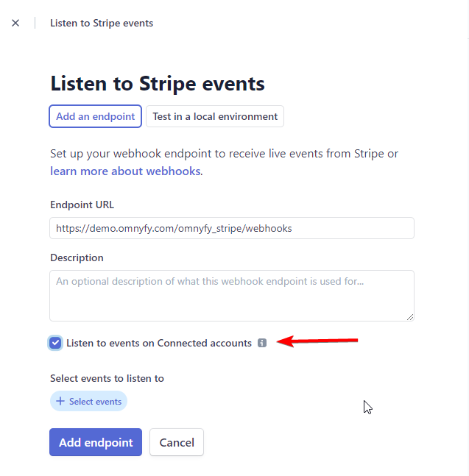Focus the Endpoint URL input field

point(232,228)
